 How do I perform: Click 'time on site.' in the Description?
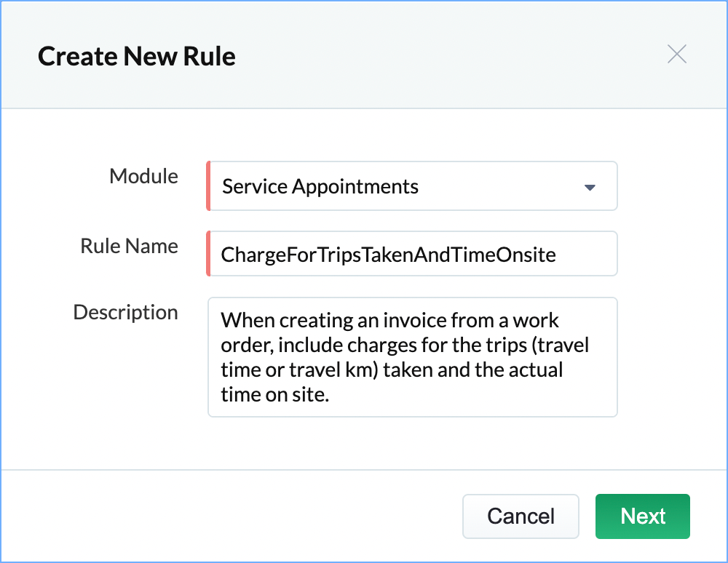click(275, 394)
